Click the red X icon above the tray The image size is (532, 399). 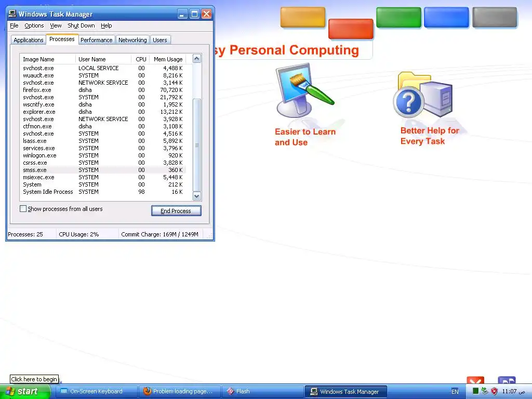click(x=475, y=380)
